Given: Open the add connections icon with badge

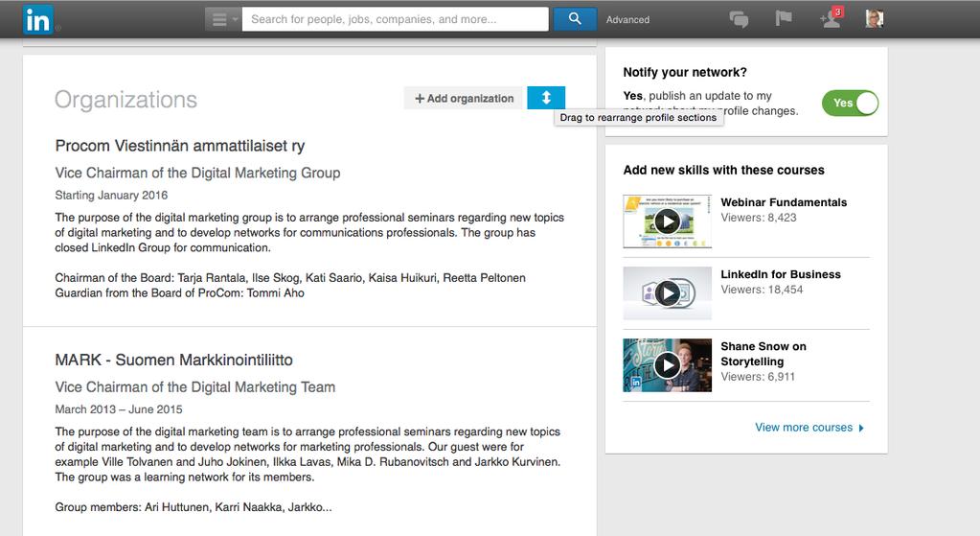Looking at the screenshot, I should 831,19.
